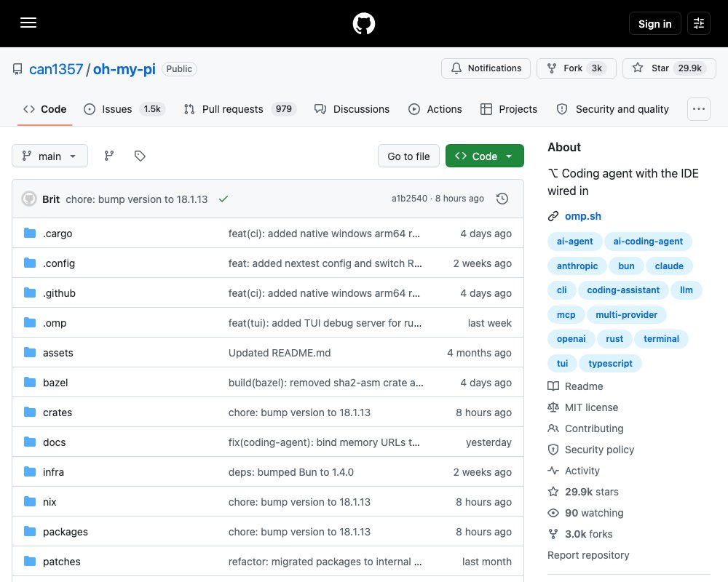The width and height of the screenshot is (728, 582).
Task: Go to the Discussions tab
Action: click(x=352, y=109)
